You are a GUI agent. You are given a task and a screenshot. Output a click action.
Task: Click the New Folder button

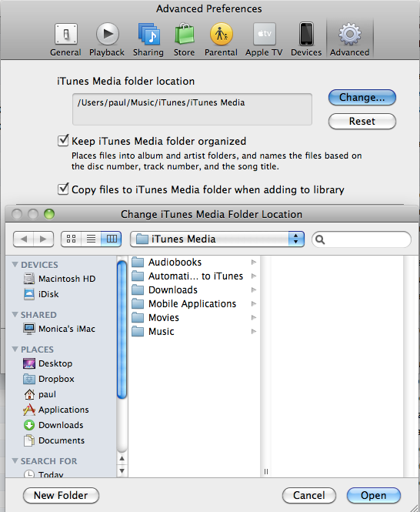(61, 495)
